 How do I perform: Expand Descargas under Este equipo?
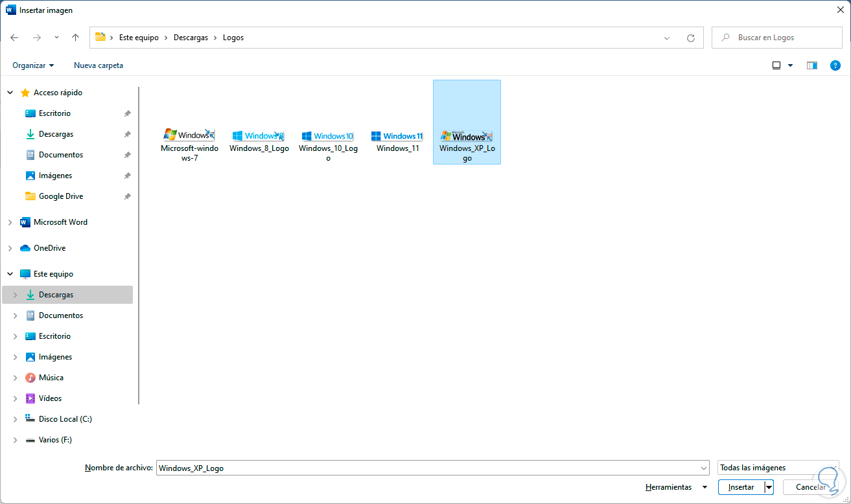click(x=16, y=295)
